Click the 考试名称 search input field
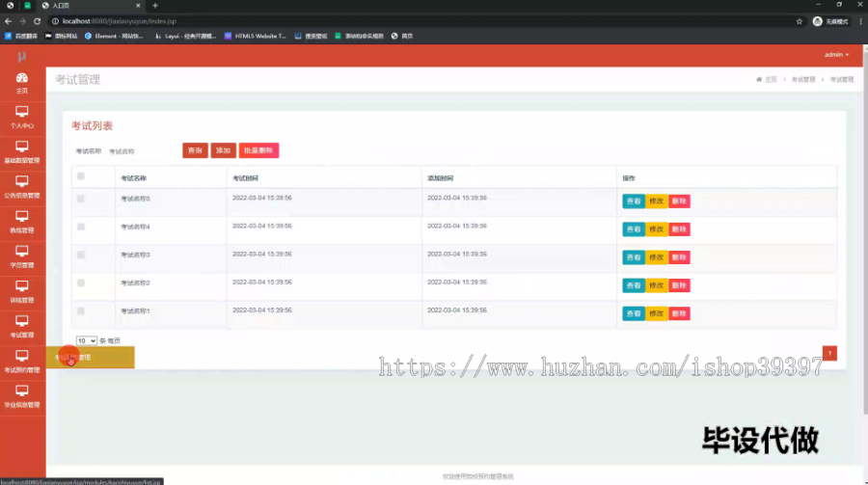Screen dimensions: 868x485 141,151
